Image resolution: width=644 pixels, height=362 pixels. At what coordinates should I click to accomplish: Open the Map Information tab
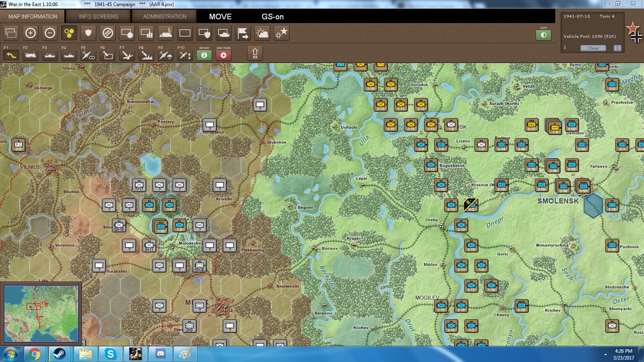click(33, 16)
